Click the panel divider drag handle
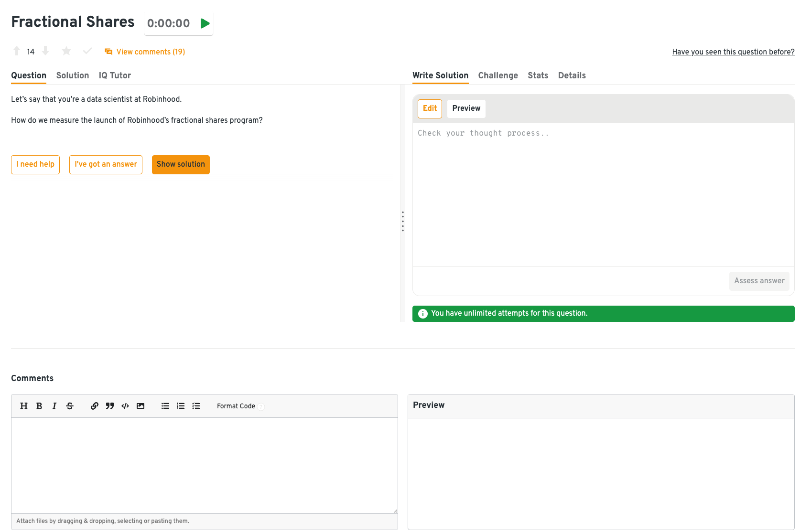Viewport: 800px width, 532px height. (403, 222)
